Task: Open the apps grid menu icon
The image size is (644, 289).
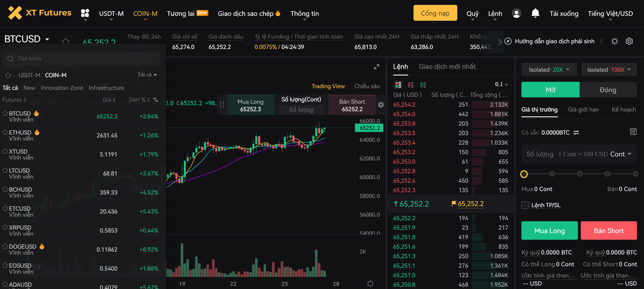Action: (x=85, y=13)
